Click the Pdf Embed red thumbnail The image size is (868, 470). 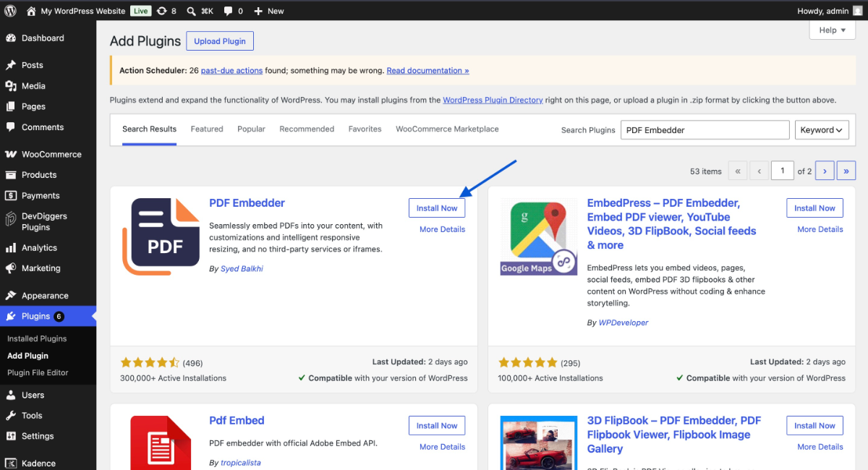(x=162, y=443)
